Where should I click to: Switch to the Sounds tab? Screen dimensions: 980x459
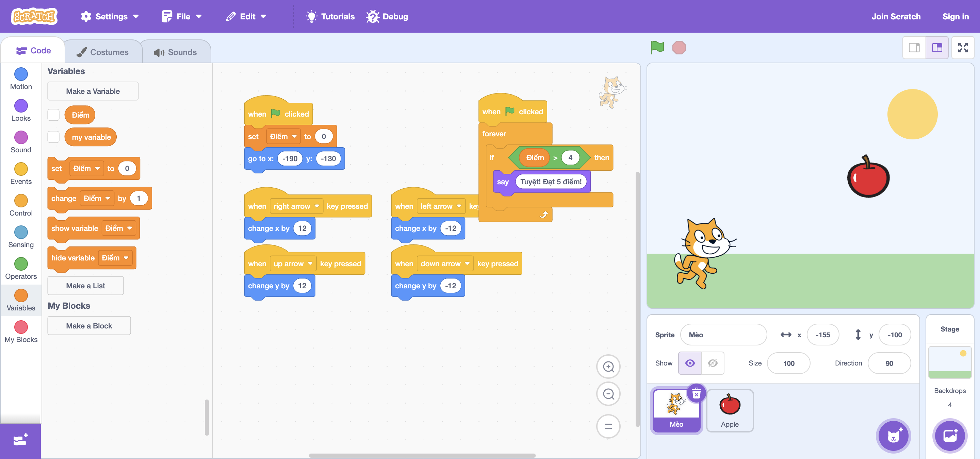coord(176,52)
